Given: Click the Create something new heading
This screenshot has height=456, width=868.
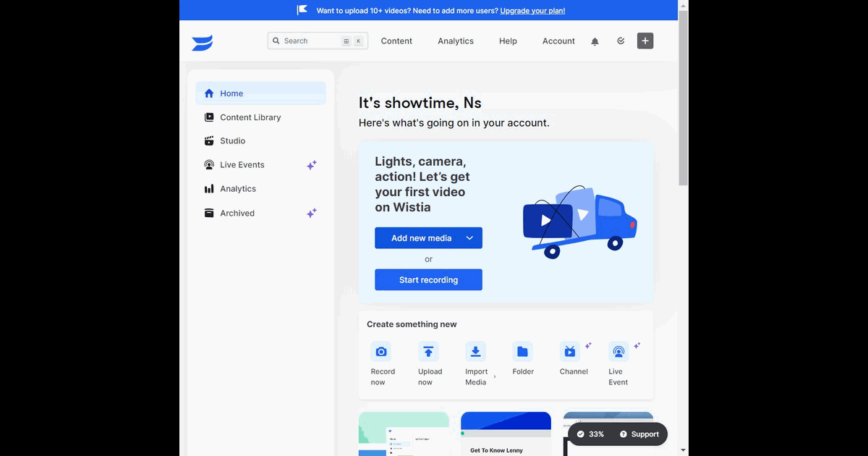Looking at the screenshot, I should [412, 324].
